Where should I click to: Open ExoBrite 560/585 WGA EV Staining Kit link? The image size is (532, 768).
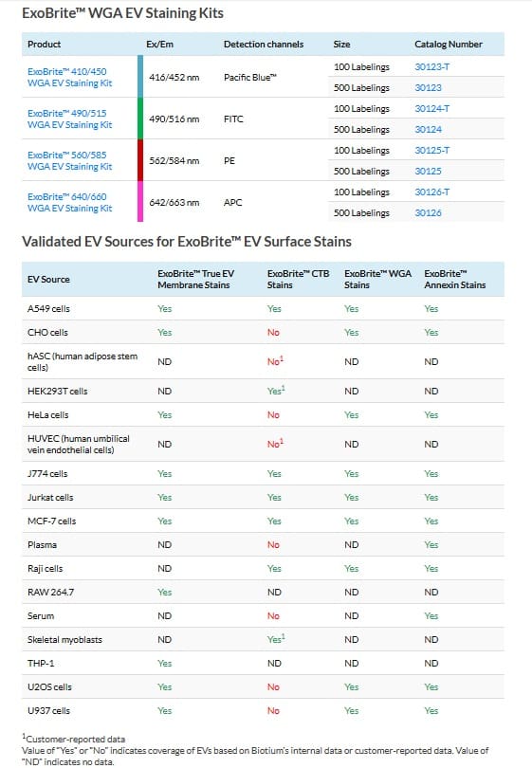[x=69, y=160]
